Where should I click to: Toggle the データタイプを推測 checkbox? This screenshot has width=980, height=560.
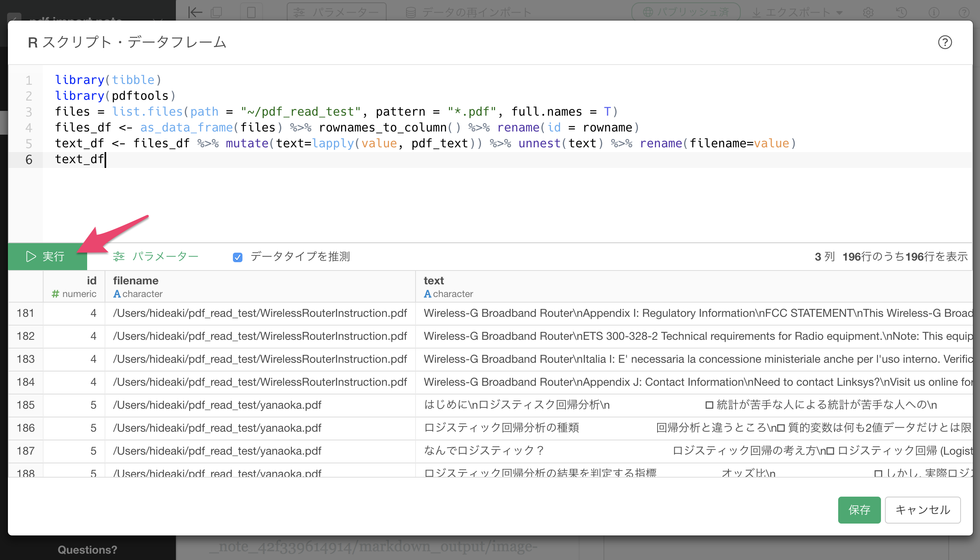238,257
